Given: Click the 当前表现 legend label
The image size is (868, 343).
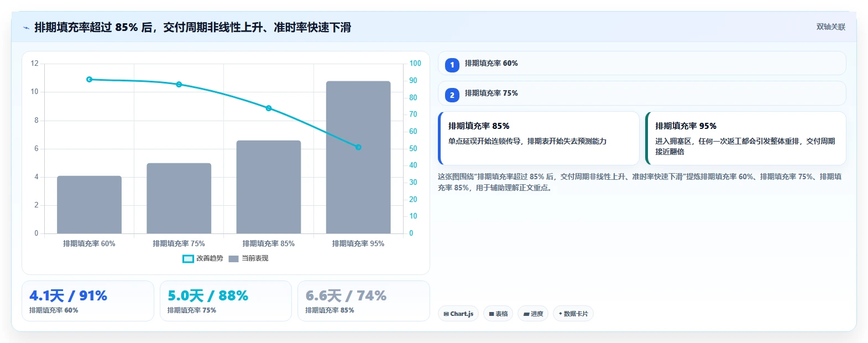Looking at the screenshot, I should coord(255,258).
